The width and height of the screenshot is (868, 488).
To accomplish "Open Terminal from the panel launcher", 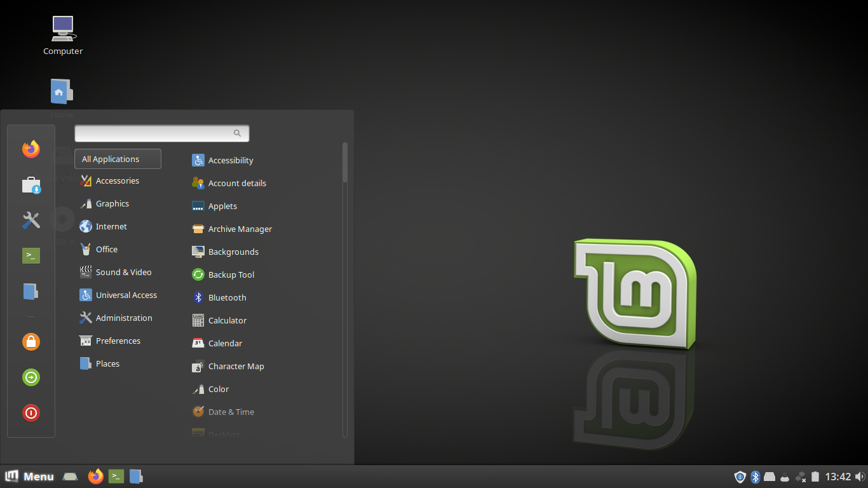I will pyautogui.click(x=116, y=477).
